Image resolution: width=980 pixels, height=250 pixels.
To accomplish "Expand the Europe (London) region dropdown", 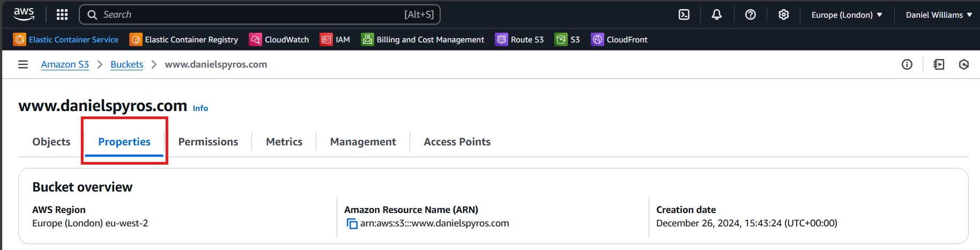I will point(847,15).
